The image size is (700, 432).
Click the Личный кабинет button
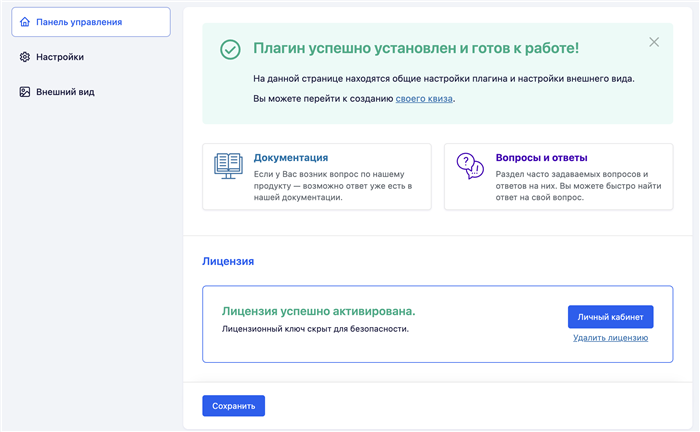coord(610,317)
